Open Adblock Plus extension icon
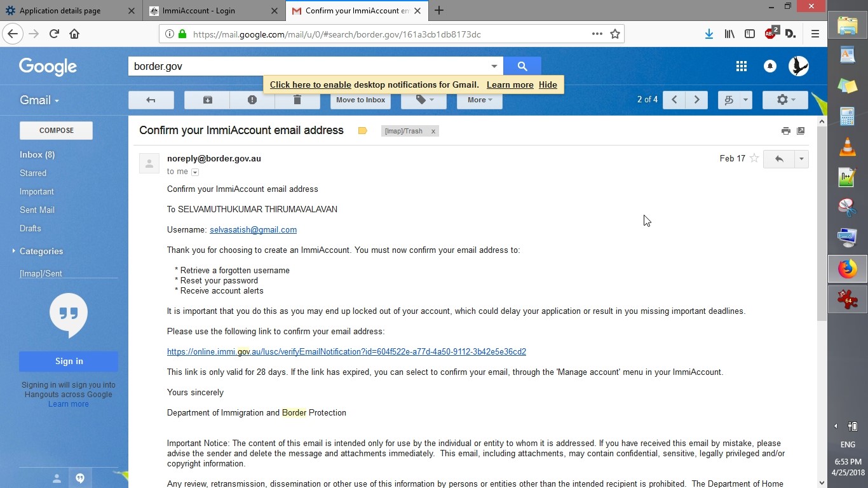 (771, 33)
